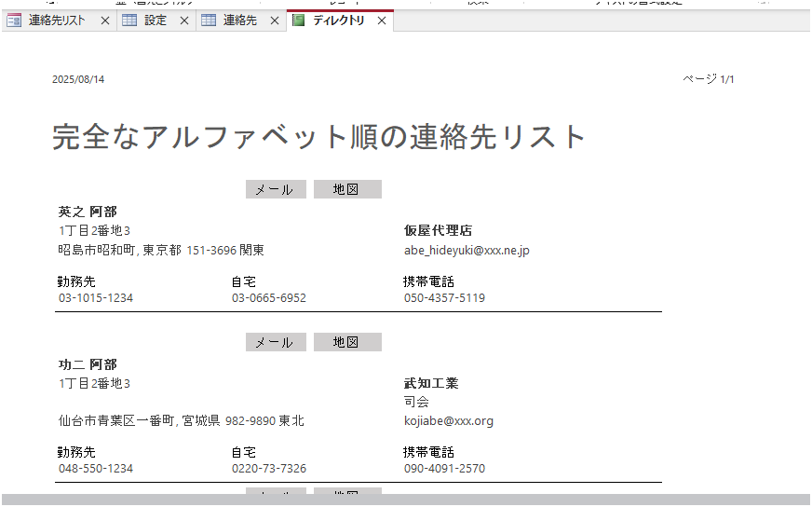Image resolution: width=812 pixels, height=507 pixels.
Task: Click work phone 03-1015-1234
Action: (96, 298)
